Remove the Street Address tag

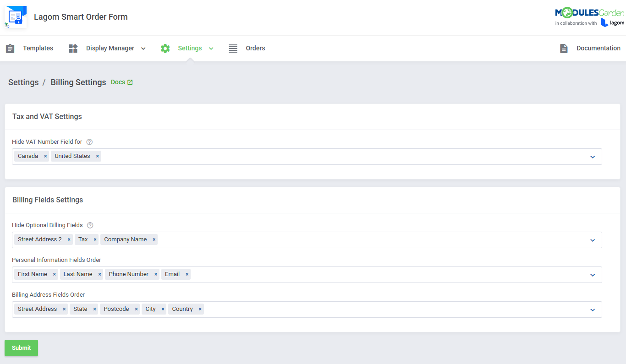64,309
